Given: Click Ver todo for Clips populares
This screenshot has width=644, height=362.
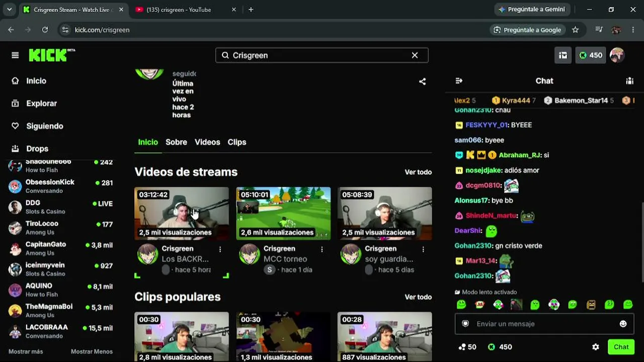Looking at the screenshot, I should [418, 297].
